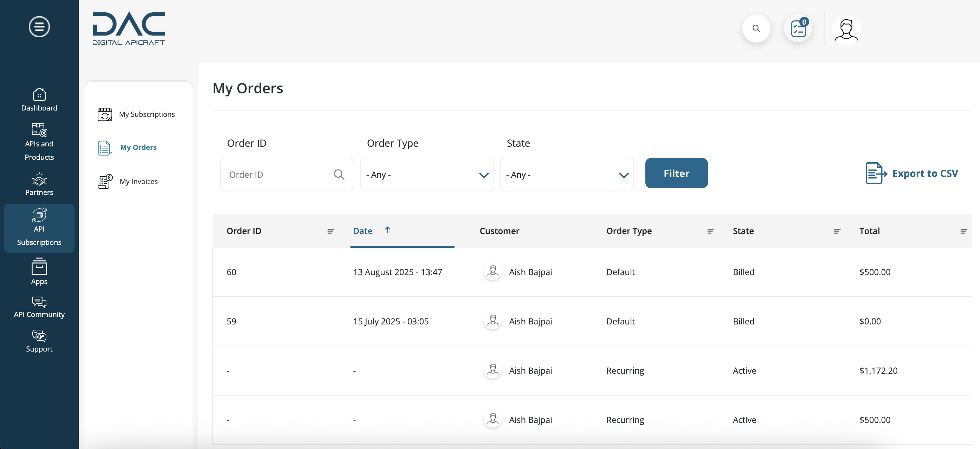Click the My Orders document icon

click(x=105, y=148)
